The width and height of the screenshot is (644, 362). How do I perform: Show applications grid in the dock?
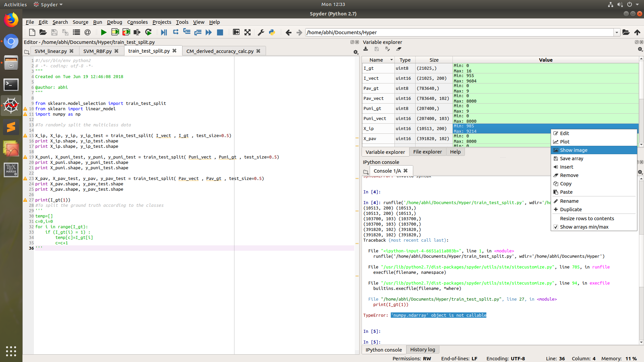11,351
